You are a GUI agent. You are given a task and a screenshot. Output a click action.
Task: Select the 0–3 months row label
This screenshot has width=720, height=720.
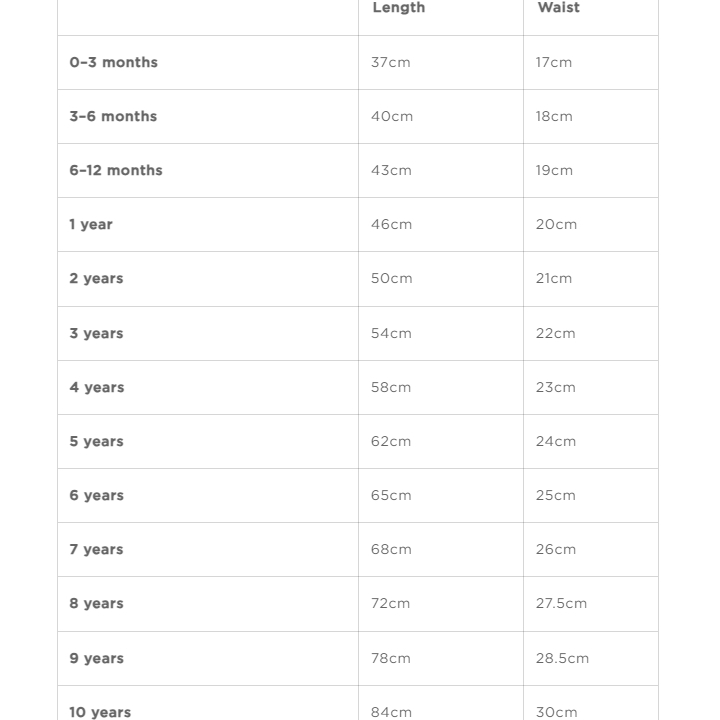[114, 62]
